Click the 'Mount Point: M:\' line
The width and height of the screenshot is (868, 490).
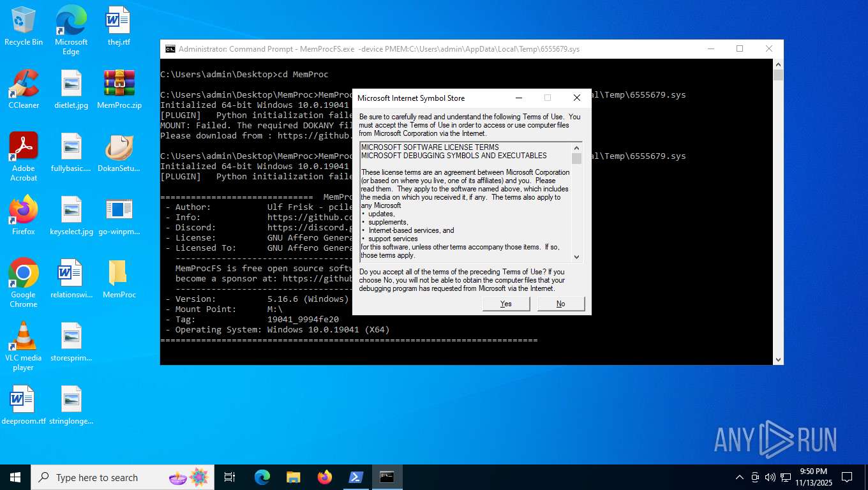224,309
